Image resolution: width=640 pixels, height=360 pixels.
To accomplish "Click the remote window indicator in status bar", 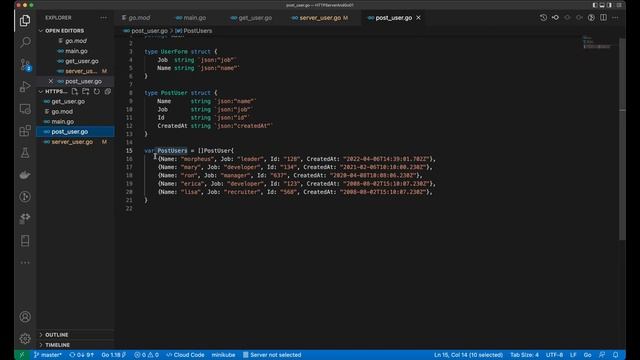I will click(22, 355).
